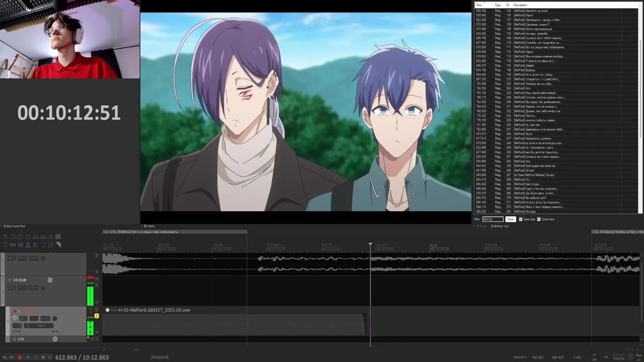Screen dimensions: 644x362
Task: Sort region list by Type column
Action: click(x=498, y=5)
